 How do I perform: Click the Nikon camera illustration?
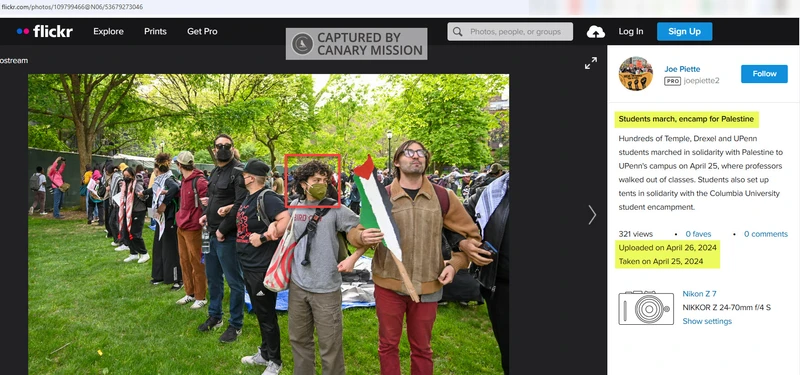tap(646, 308)
